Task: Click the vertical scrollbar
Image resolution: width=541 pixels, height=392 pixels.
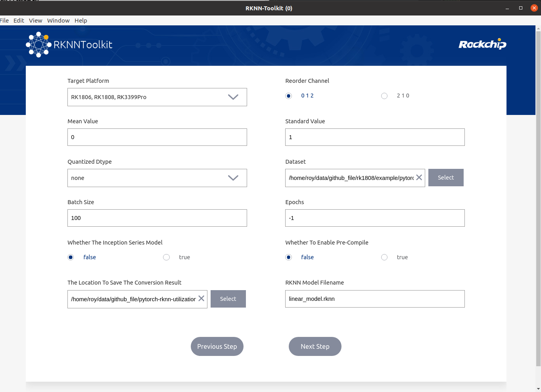Action: tap(538, 198)
